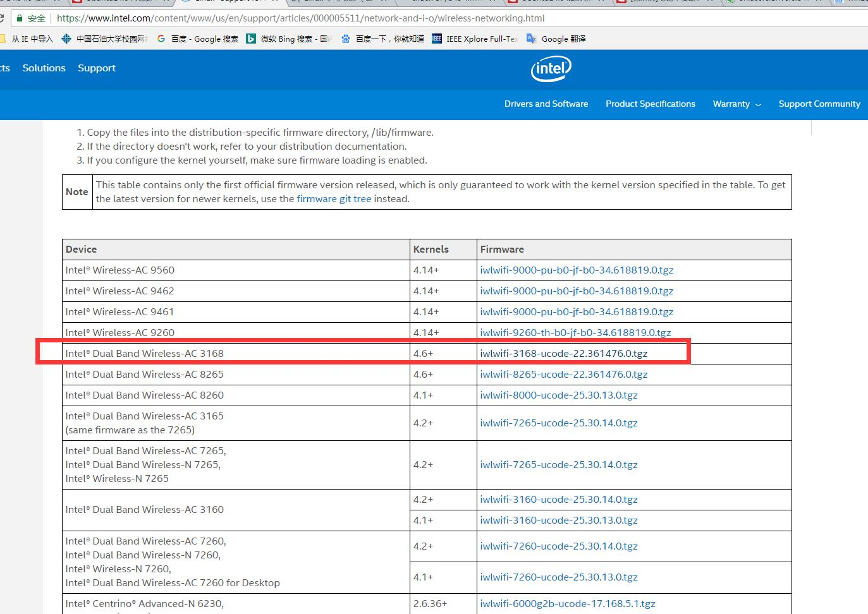Image resolution: width=868 pixels, height=614 pixels.
Task: Download firmware in the Wireless-N 7265 row
Action: [559, 464]
